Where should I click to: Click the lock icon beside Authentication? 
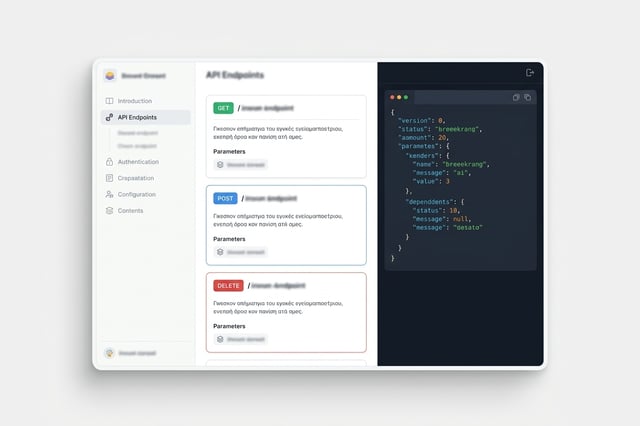[109, 162]
